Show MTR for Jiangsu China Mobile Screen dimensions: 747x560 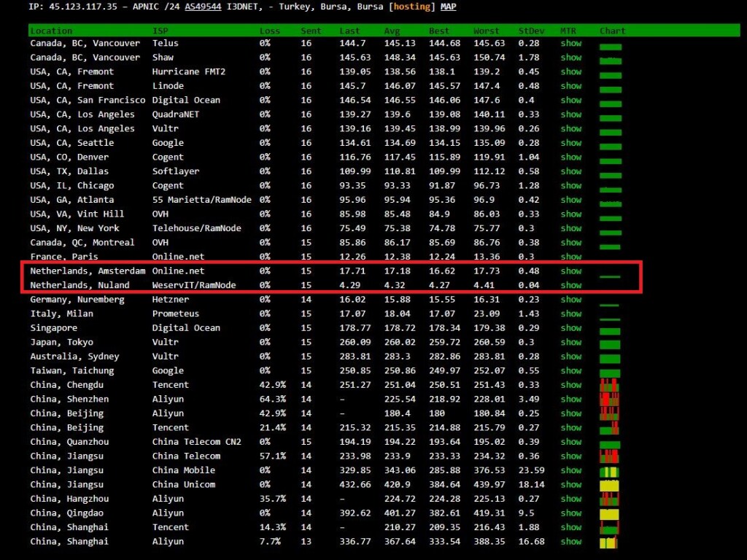570,470
